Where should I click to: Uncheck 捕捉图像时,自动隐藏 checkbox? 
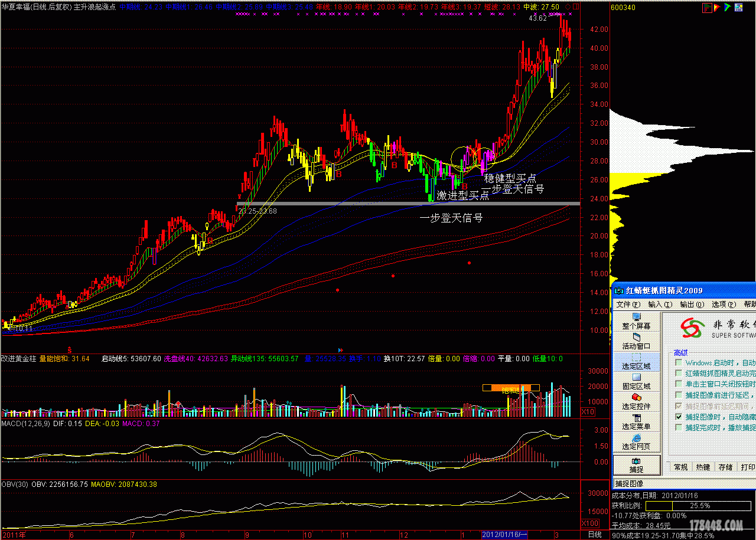(679, 417)
